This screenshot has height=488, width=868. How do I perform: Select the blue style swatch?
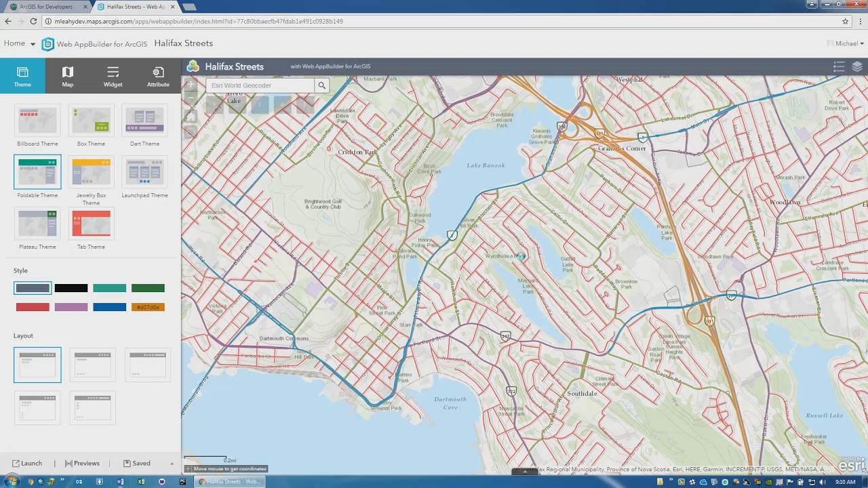109,307
